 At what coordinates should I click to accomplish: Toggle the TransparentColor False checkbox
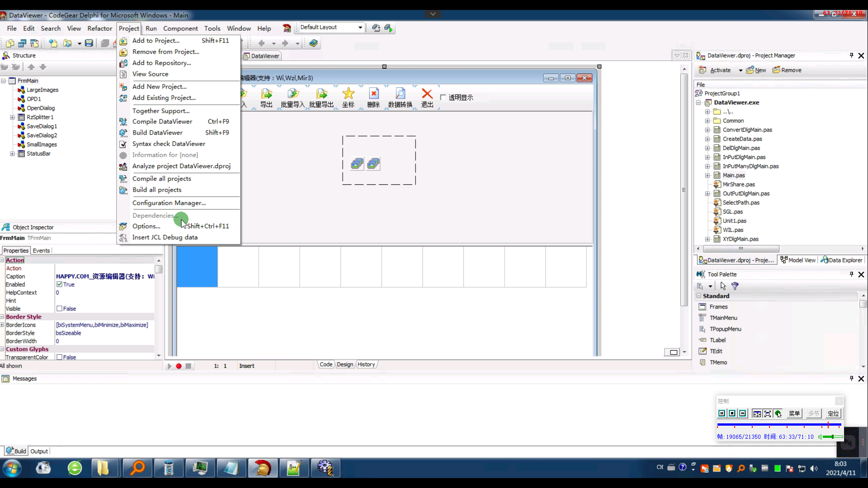coord(59,357)
